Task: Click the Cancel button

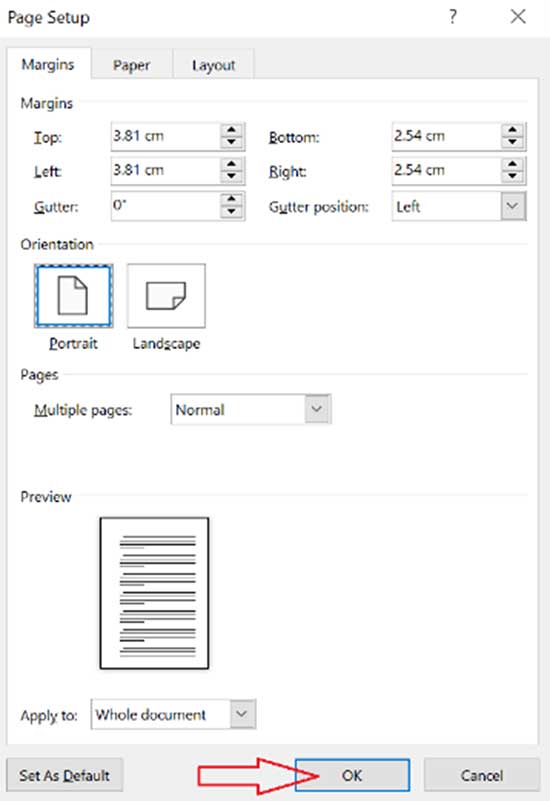Action: pyautogui.click(x=482, y=775)
